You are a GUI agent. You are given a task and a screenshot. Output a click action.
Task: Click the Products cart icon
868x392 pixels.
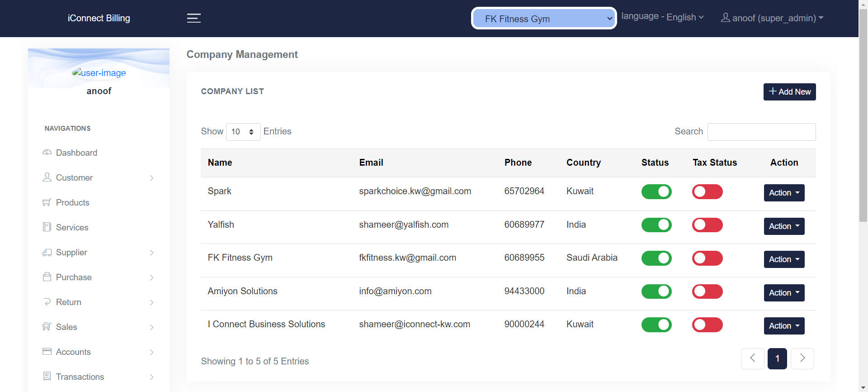47,202
